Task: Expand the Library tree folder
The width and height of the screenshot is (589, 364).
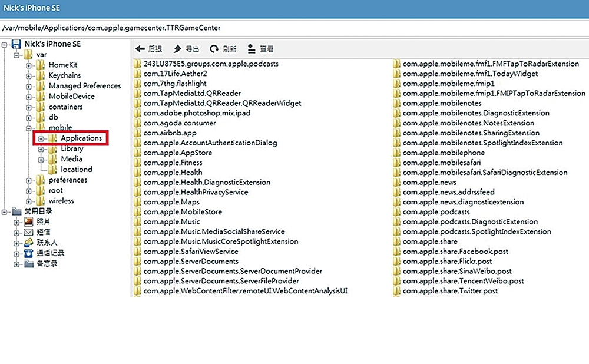Action: (x=41, y=149)
